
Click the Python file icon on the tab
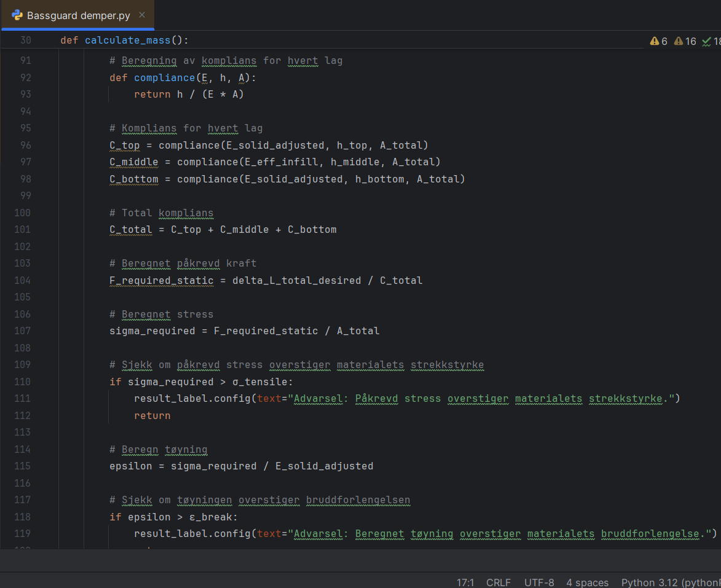[x=17, y=15]
